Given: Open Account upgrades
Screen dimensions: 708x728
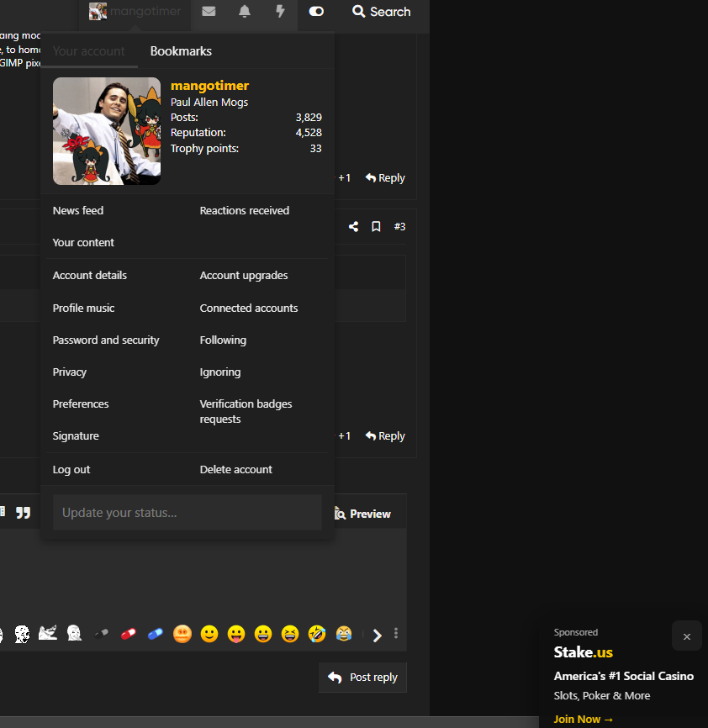Looking at the screenshot, I should (244, 276).
